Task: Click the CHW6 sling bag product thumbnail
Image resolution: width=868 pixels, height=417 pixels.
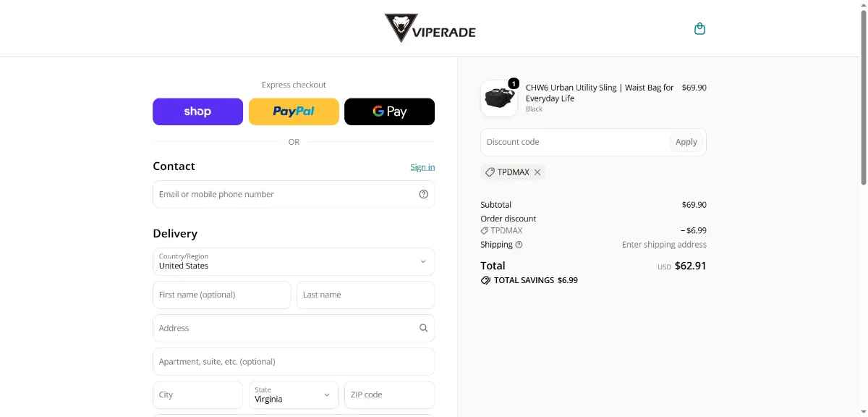Action: [x=499, y=98]
